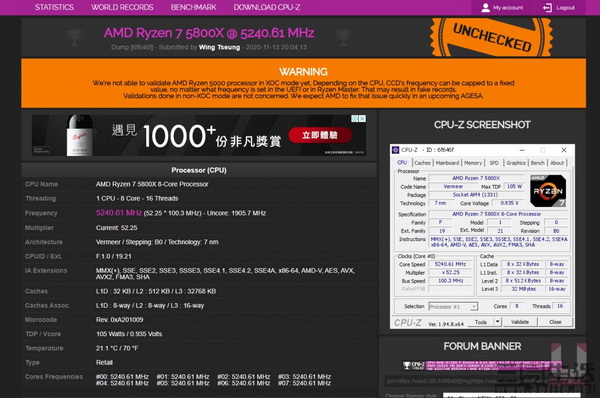Click the trophy icon left of title
This screenshot has height=398, width=600.
[74, 38]
